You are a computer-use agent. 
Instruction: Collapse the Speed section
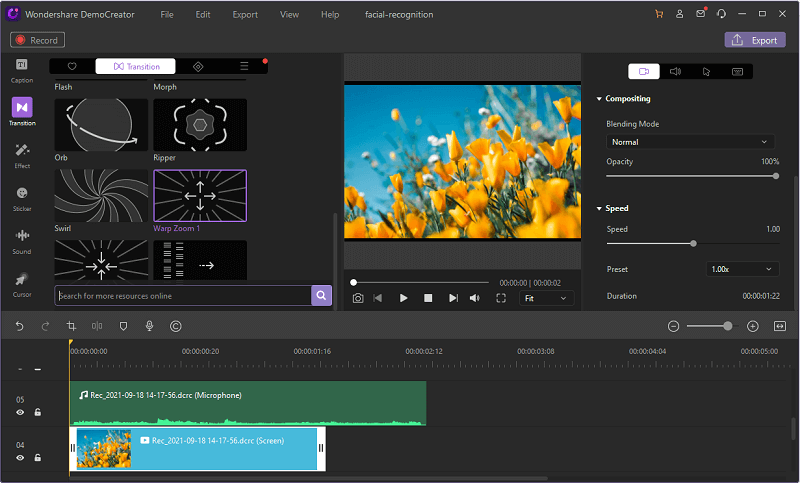[x=599, y=209]
